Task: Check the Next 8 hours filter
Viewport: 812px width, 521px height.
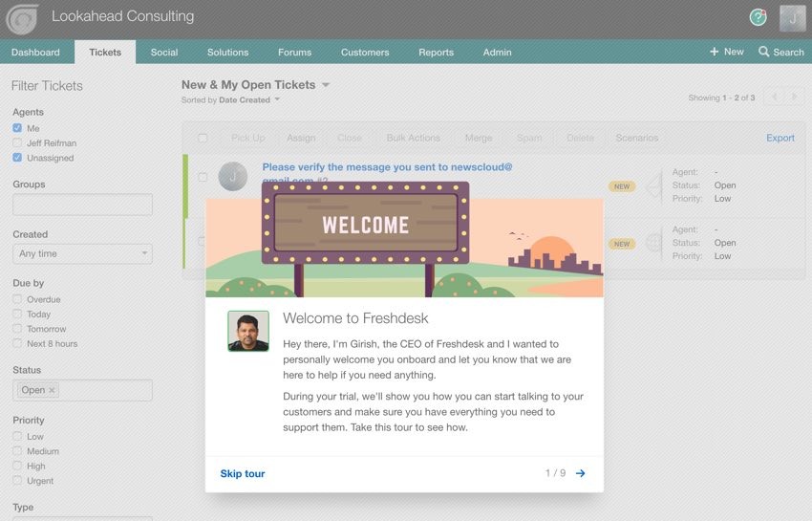Action: pyautogui.click(x=17, y=343)
